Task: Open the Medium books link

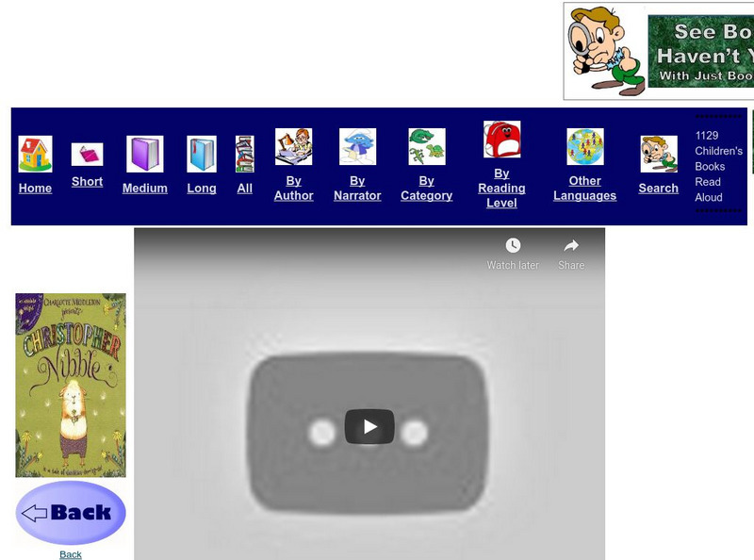Action: point(145,189)
